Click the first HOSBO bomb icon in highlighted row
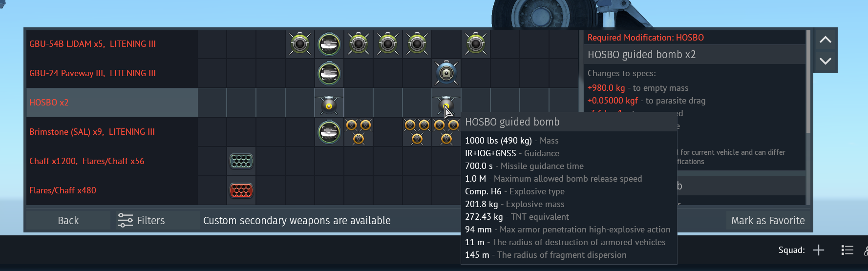Viewport: 868px width, 271px height. tap(329, 103)
